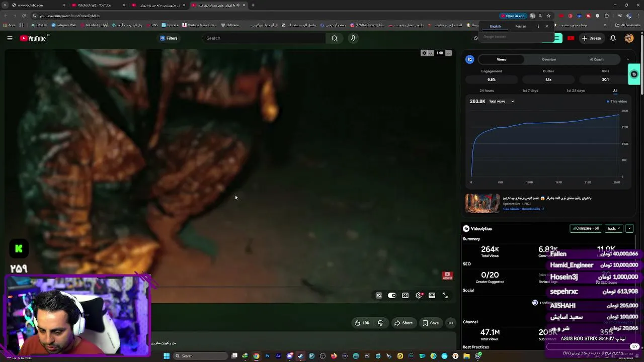Switch to the www.youtube.com tab

point(39,5)
